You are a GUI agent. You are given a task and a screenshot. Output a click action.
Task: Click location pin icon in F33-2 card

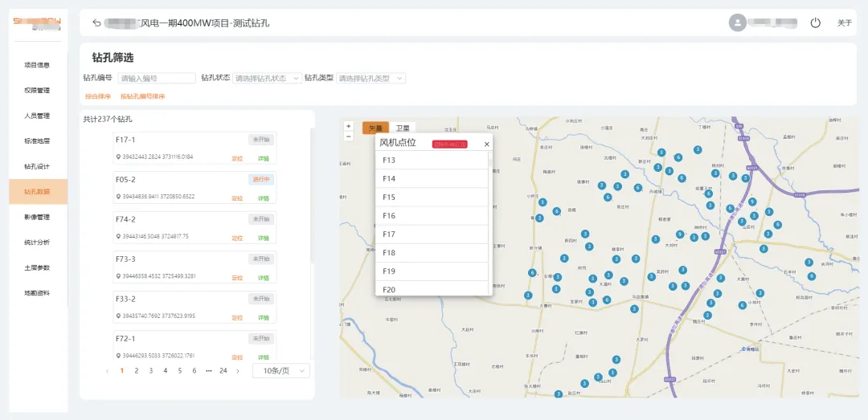118,316
